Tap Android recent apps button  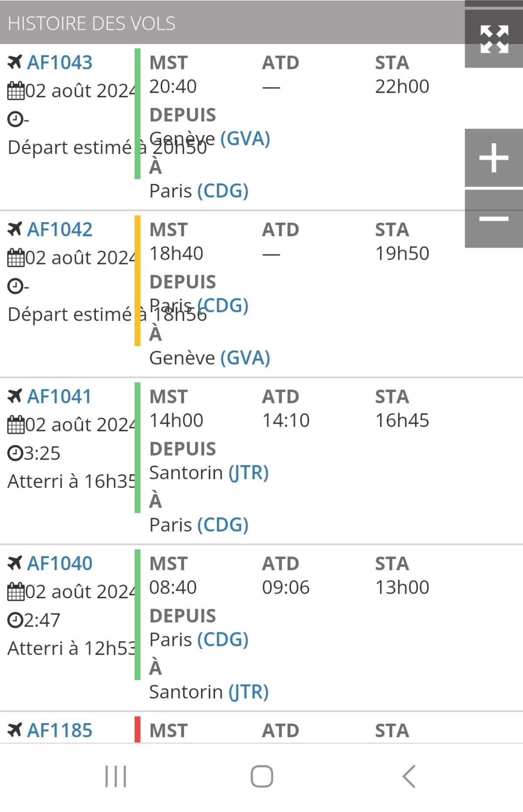click(116, 776)
